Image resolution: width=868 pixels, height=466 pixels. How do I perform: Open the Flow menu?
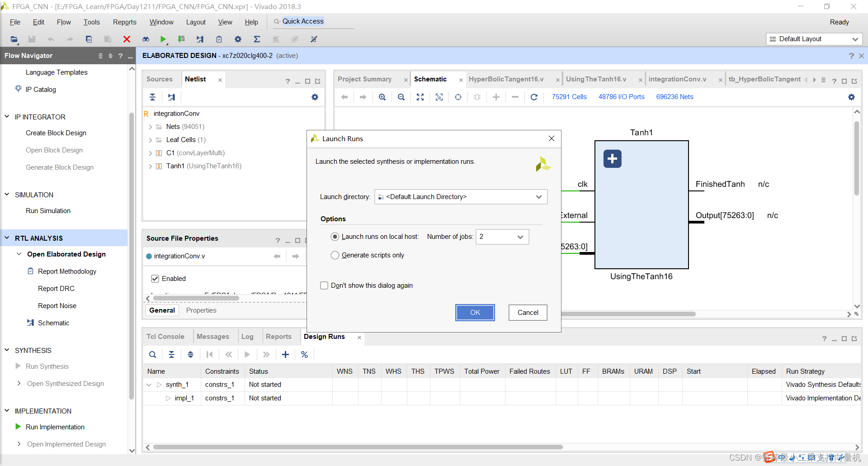click(64, 22)
